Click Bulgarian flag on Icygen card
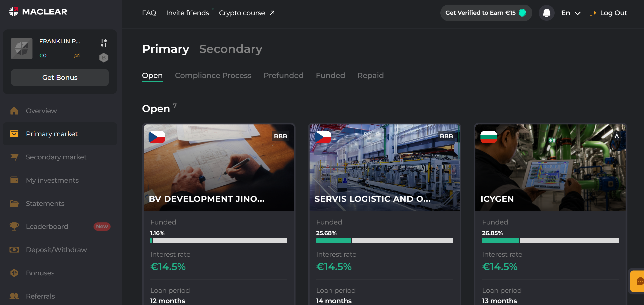The image size is (644, 305). point(489,137)
